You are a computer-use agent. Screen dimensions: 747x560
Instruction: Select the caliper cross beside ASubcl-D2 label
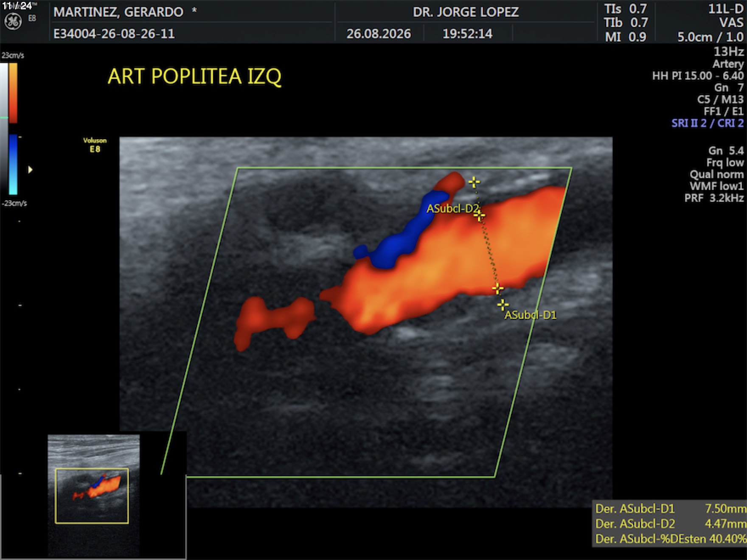[480, 216]
